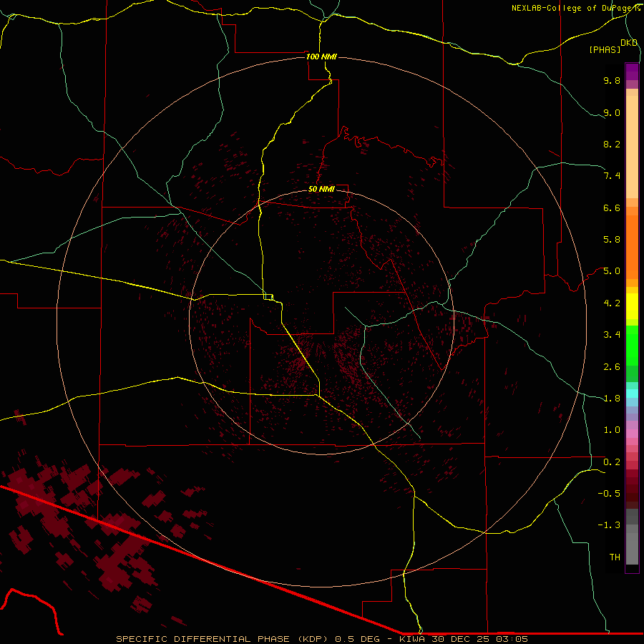Image resolution: width=644 pixels, height=644 pixels.
Task: Click the 5.8 legend value
Action: [612, 240]
